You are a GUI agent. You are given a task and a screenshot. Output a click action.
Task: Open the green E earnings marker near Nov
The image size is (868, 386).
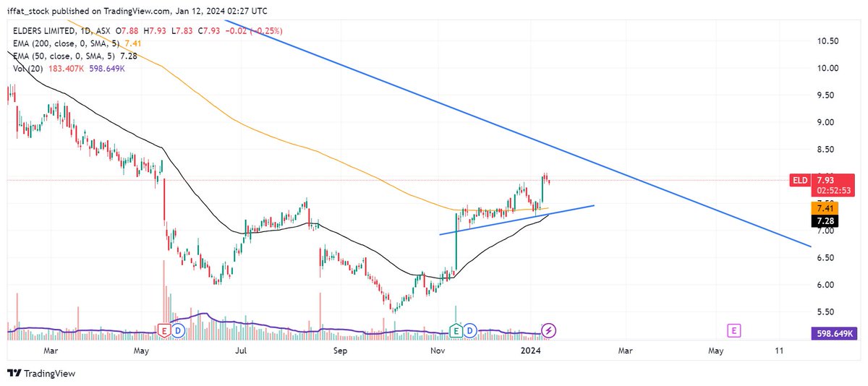(x=456, y=331)
